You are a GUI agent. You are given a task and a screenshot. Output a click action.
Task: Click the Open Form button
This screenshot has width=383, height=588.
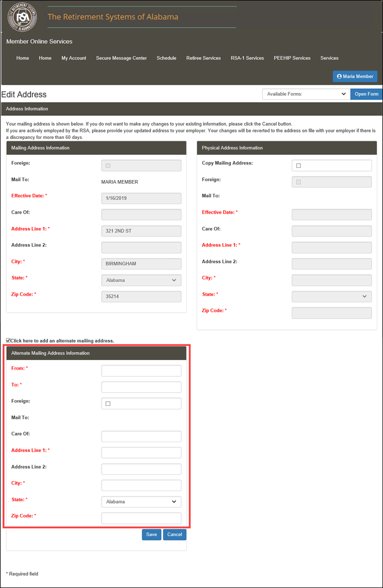click(x=366, y=94)
